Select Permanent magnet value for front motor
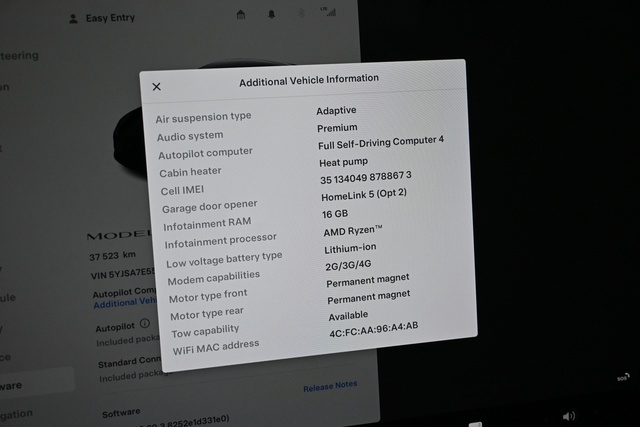The image size is (640, 427). (367, 280)
